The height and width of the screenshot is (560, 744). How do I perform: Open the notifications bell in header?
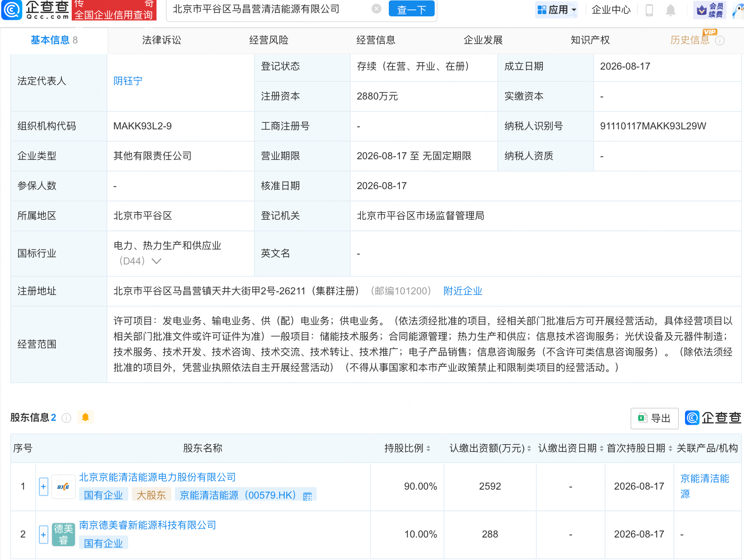click(670, 10)
